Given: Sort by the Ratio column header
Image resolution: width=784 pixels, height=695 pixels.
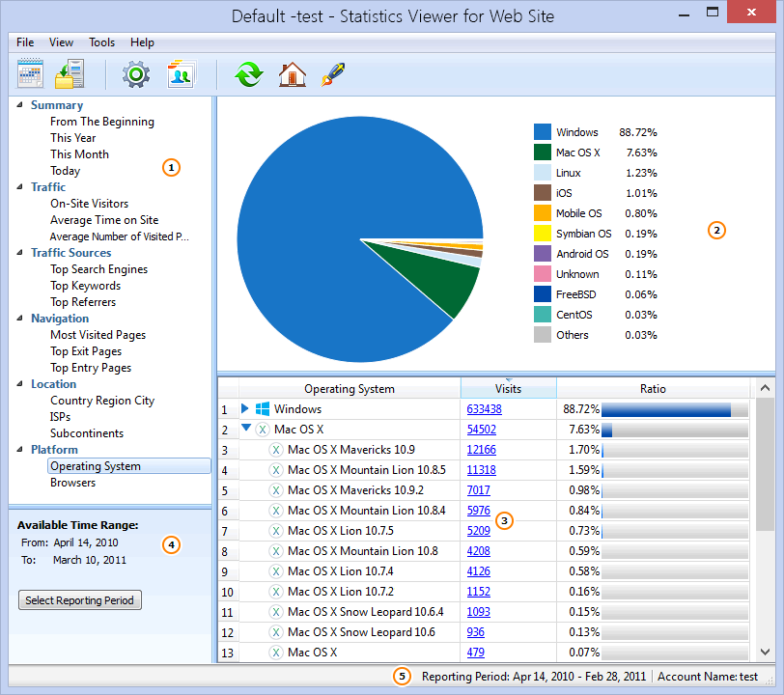Looking at the screenshot, I should point(653,388).
